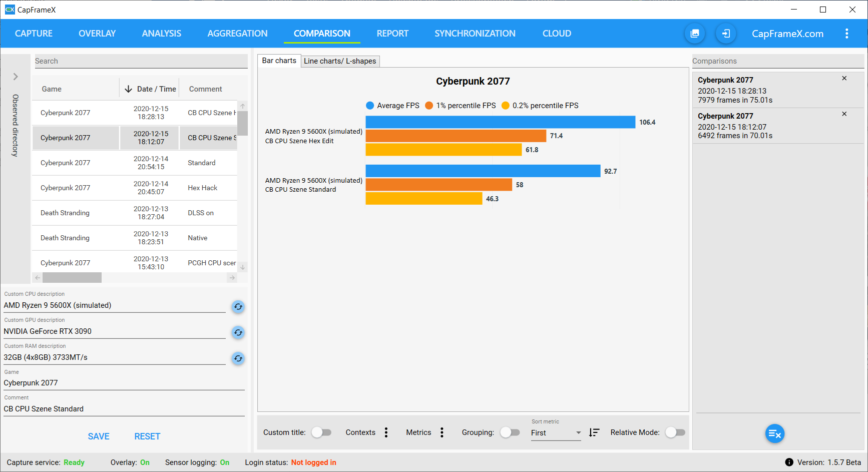Select the Bar charts tab
This screenshot has width=868, height=472.
279,61
